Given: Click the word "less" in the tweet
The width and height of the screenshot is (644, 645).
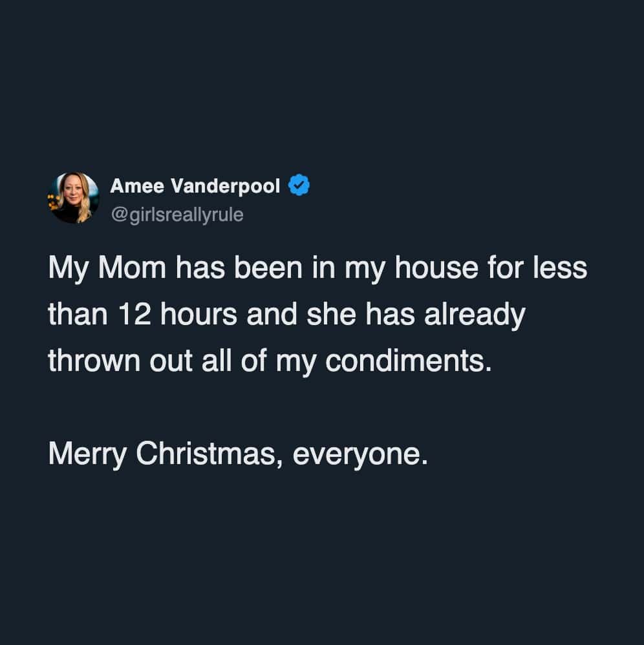Looking at the screenshot, I should point(563,268).
